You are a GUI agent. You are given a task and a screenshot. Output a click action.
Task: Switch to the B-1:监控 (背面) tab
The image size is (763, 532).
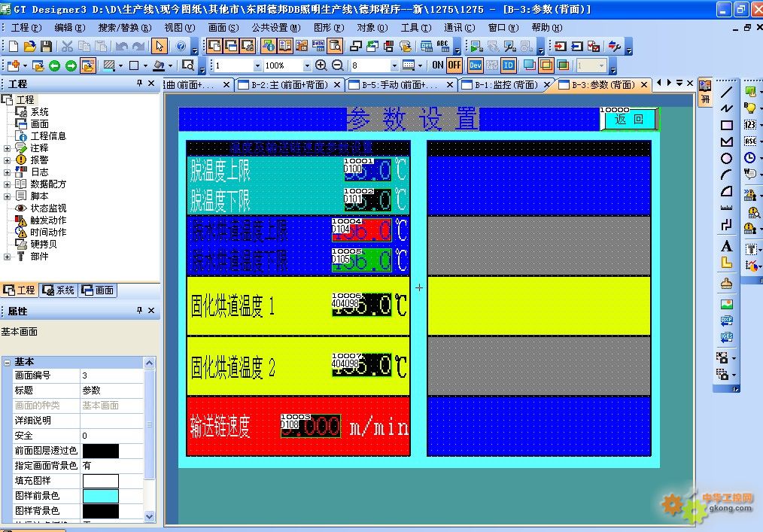pyautogui.click(x=505, y=85)
